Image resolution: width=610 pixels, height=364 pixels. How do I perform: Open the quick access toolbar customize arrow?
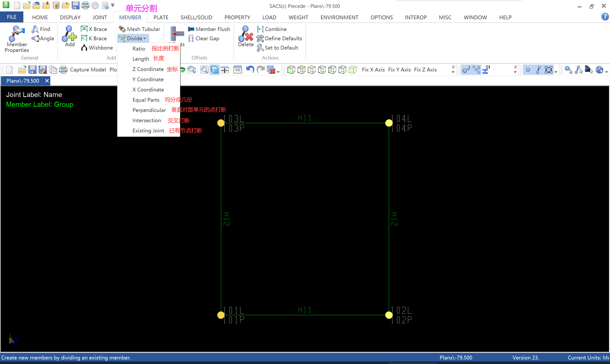[x=113, y=5]
